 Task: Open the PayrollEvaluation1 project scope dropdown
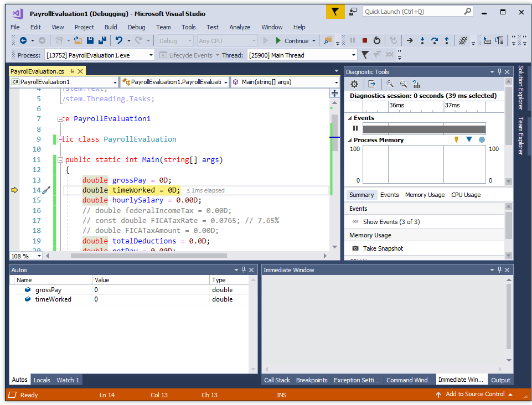115,82
